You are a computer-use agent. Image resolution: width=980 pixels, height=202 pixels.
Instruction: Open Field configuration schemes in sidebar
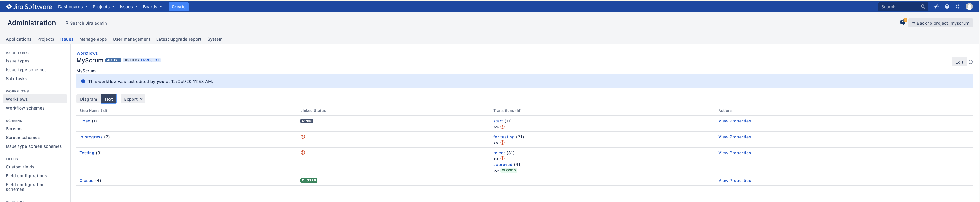[25, 187]
